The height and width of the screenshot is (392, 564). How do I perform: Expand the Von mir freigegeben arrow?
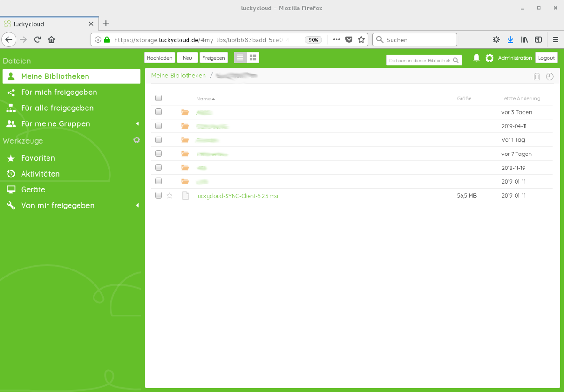(137, 206)
